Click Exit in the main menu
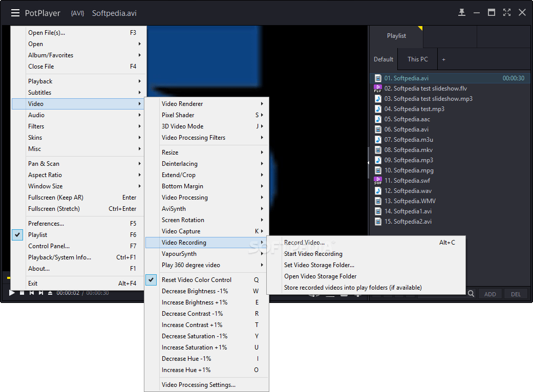Image resolution: width=533 pixels, height=392 pixels. coord(79,284)
